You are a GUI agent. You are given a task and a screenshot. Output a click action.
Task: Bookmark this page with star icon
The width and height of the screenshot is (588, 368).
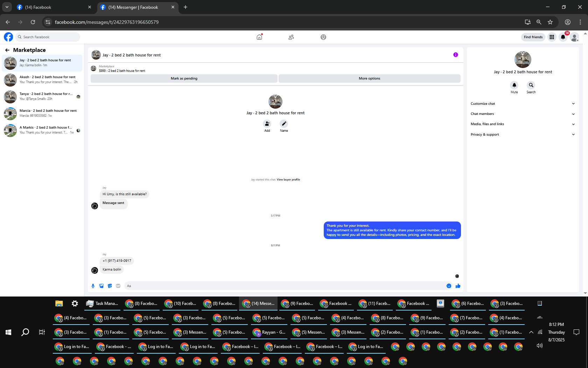click(x=550, y=22)
